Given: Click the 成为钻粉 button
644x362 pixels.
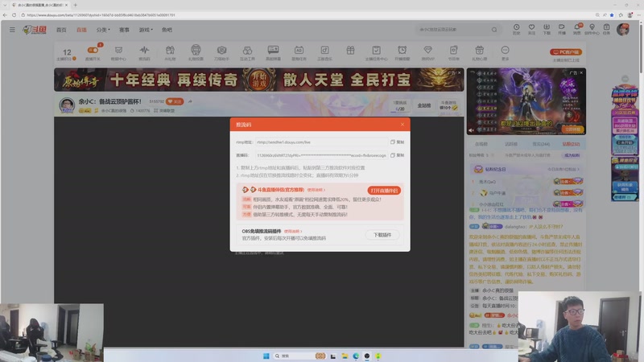Looking at the screenshot, I should click(572, 155).
